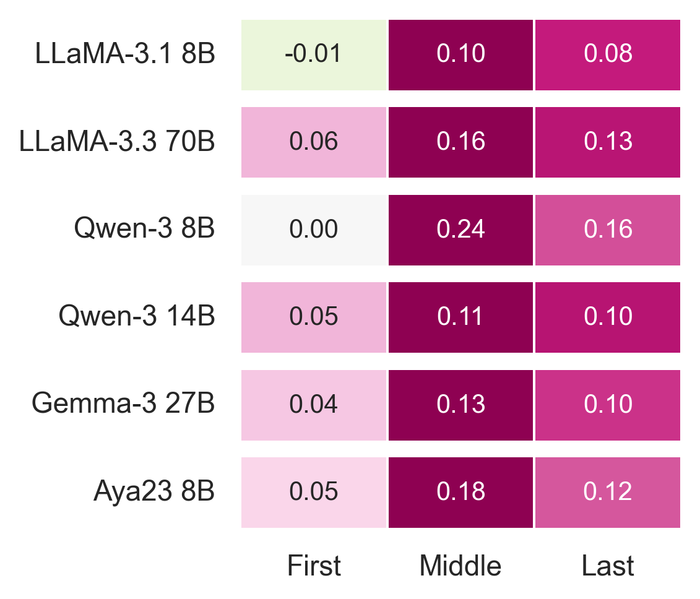The height and width of the screenshot is (599, 700).
Task: Click the Gemma-3 27B Middle cell showing 0.13
Action: (x=460, y=405)
